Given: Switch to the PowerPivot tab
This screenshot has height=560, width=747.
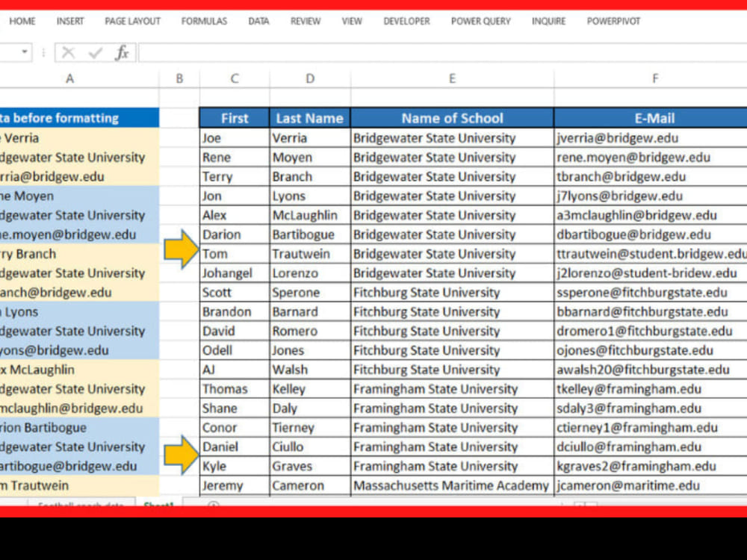Looking at the screenshot, I should [x=614, y=21].
